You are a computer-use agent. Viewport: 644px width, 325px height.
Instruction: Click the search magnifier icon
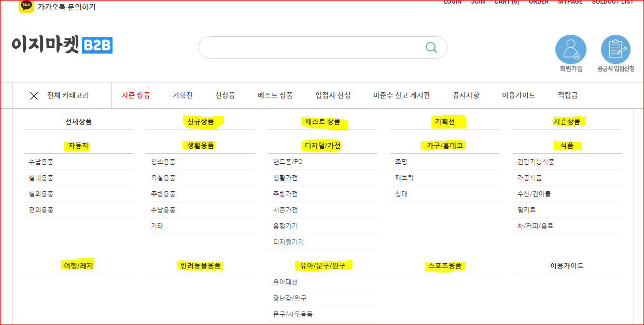tap(431, 47)
